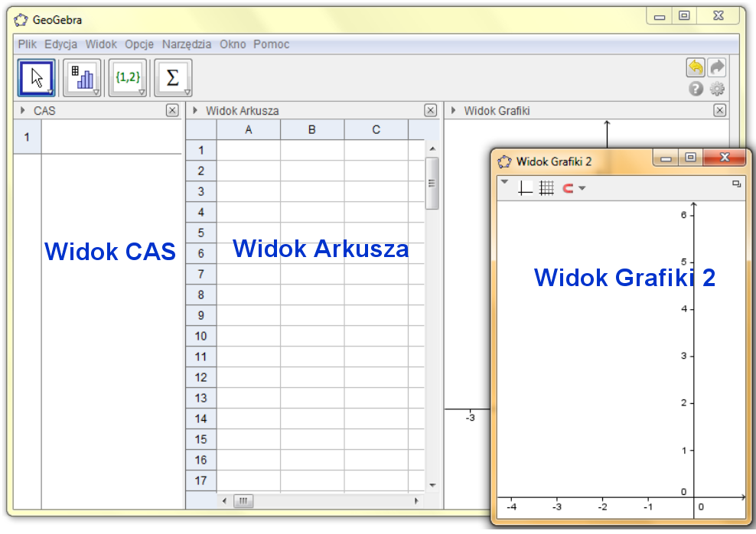Select spreadsheet column A header
The width and height of the screenshot is (756, 534).
[x=249, y=129]
